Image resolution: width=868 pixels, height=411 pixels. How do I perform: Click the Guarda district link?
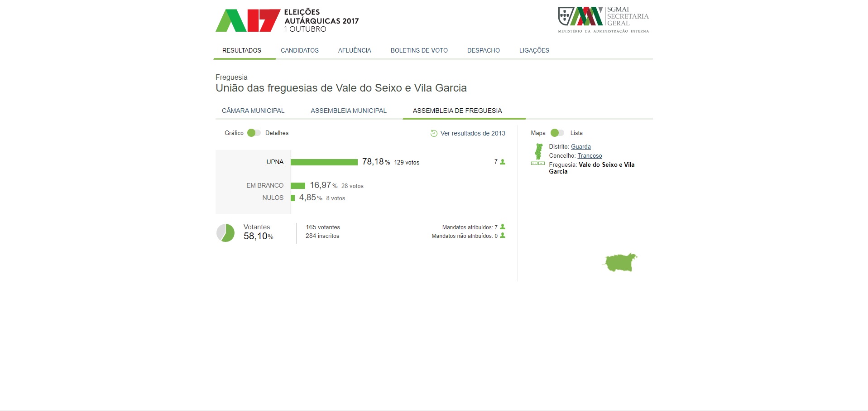click(581, 147)
